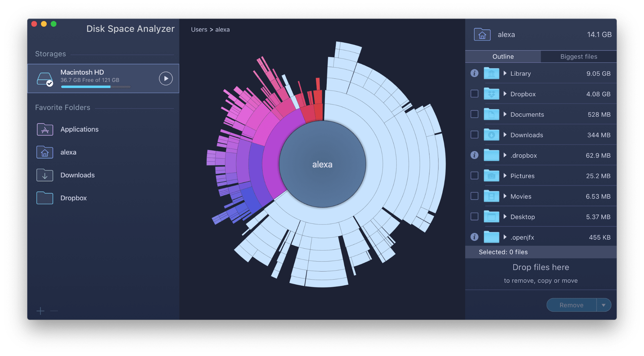The image size is (644, 356).
Task: Toggle checkbox for Downloads folder
Action: [x=474, y=134]
